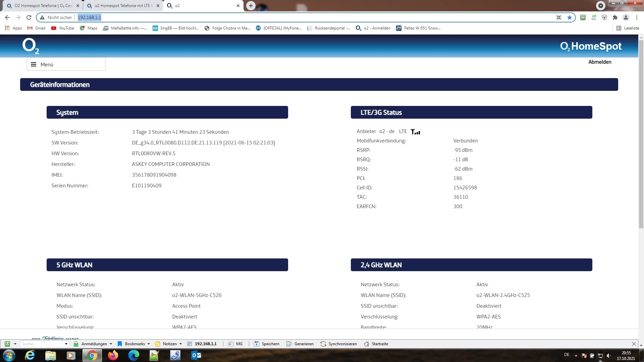Reload the page with refresh icon
The image size is (644, 362).
point(29,17)
